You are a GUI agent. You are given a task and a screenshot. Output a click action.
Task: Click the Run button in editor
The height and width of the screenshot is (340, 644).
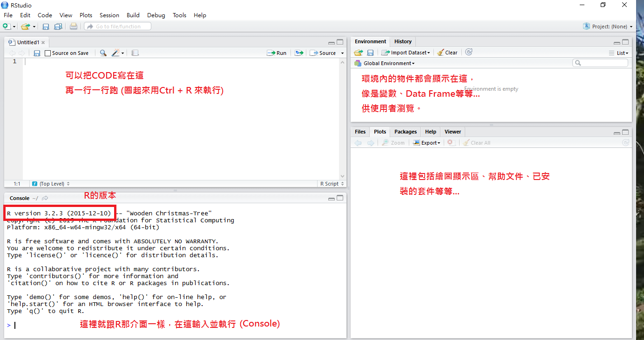(277, 53)
